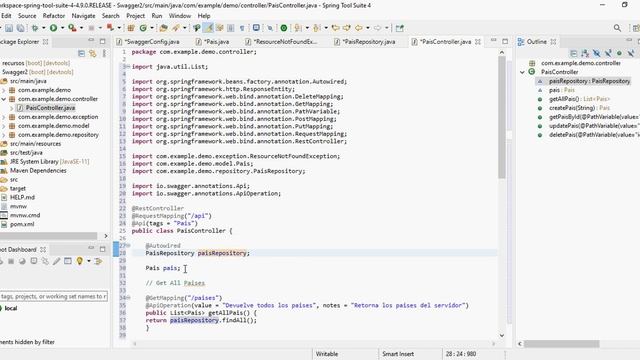This screenshot has height=360, width=640.
Task: Open Run dropdown arrow next to green Run icon
Action: 62,28
